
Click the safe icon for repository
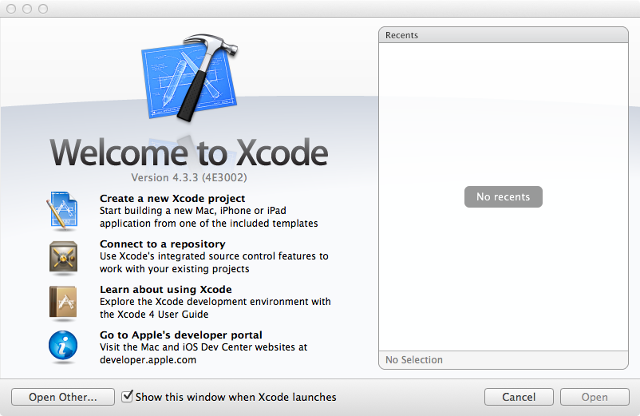(63, 257)
